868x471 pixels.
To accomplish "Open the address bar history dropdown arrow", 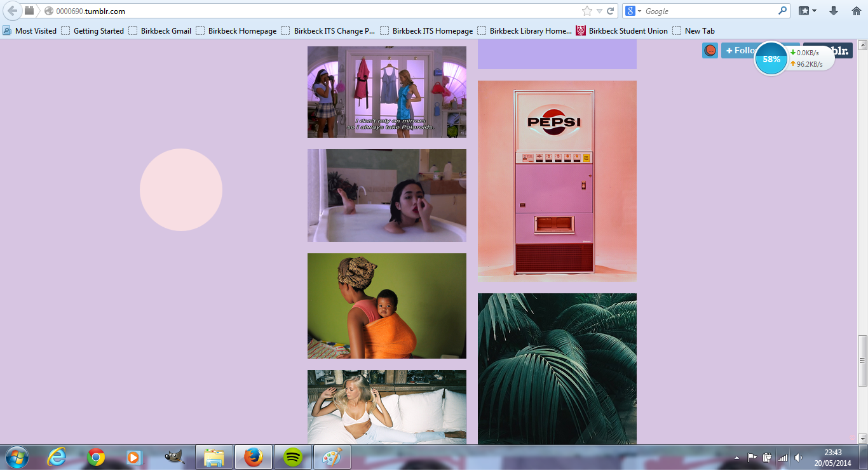I will pos(599,11).
